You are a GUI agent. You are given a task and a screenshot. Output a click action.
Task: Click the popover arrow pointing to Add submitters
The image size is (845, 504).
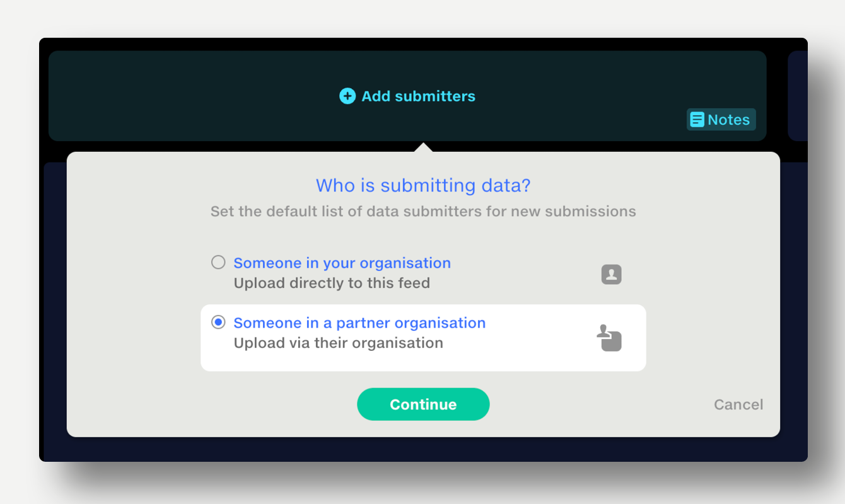[x=424, y=147]
